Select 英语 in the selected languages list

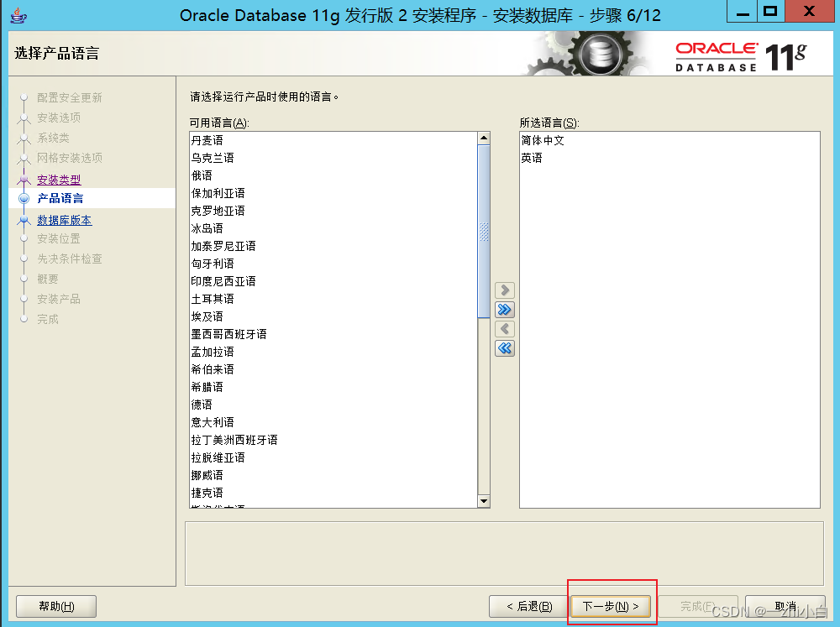533,157
